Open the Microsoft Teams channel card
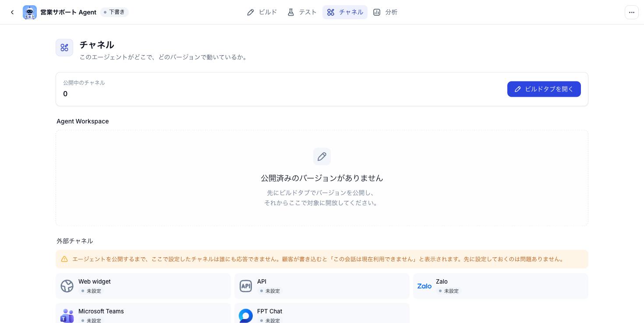Viewport: 644px width, 323px height. tap(143, 313)
